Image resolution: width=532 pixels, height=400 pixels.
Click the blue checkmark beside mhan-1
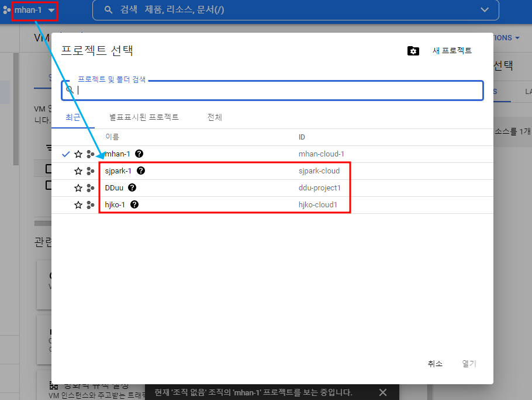[x=66, y=154]
